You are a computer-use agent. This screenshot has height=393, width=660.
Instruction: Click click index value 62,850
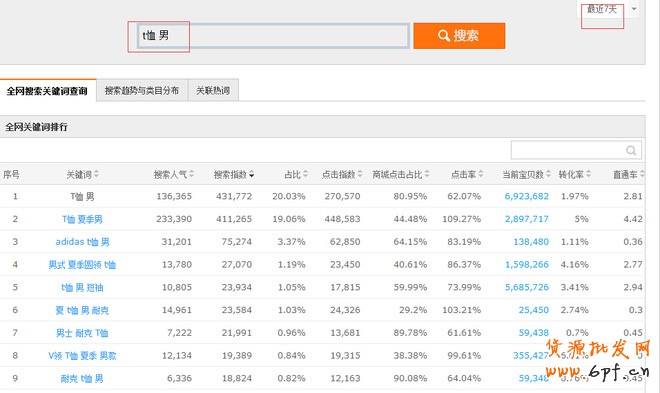345,242
